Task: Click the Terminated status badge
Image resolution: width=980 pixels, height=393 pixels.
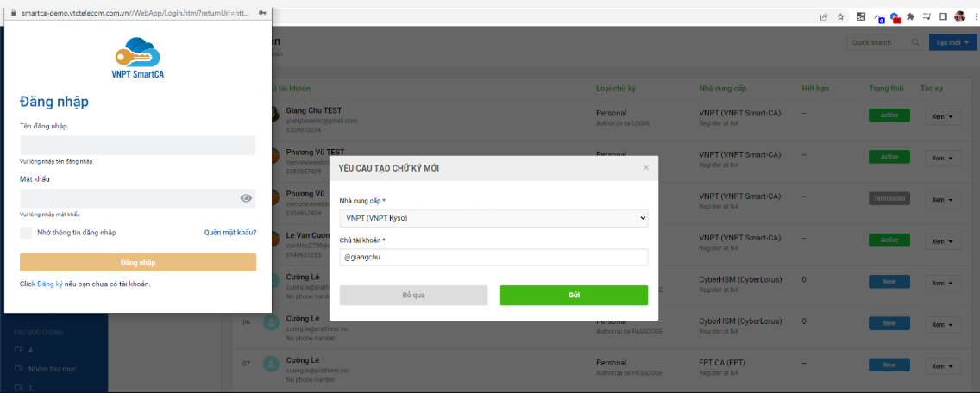Action: [889, 198]
